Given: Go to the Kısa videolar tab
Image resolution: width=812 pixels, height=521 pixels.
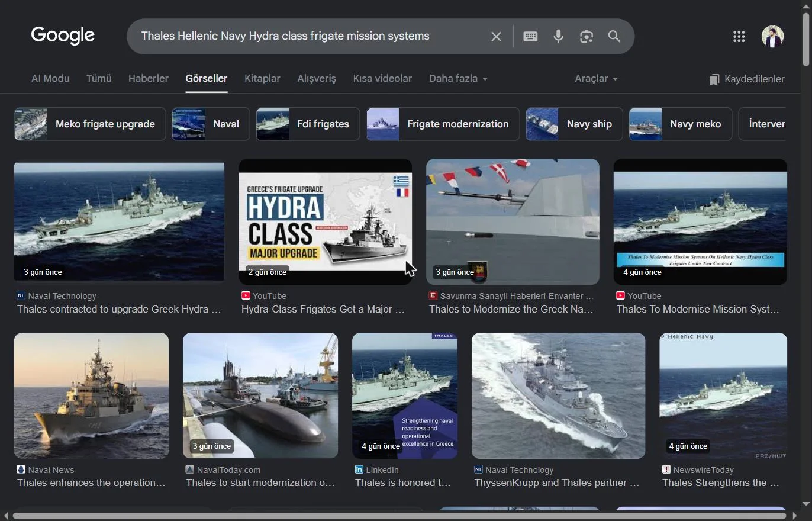Looking at the screenshot, I should 382,78.
